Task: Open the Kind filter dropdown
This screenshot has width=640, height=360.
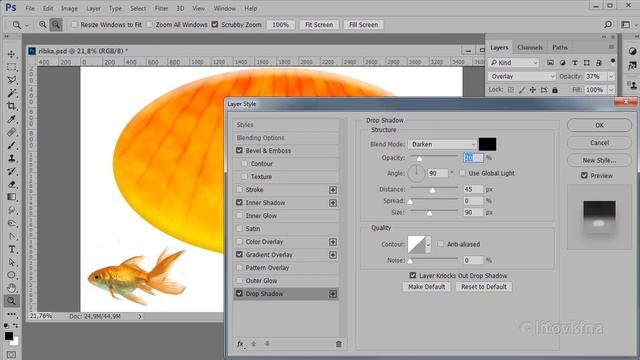Action: 513,62
